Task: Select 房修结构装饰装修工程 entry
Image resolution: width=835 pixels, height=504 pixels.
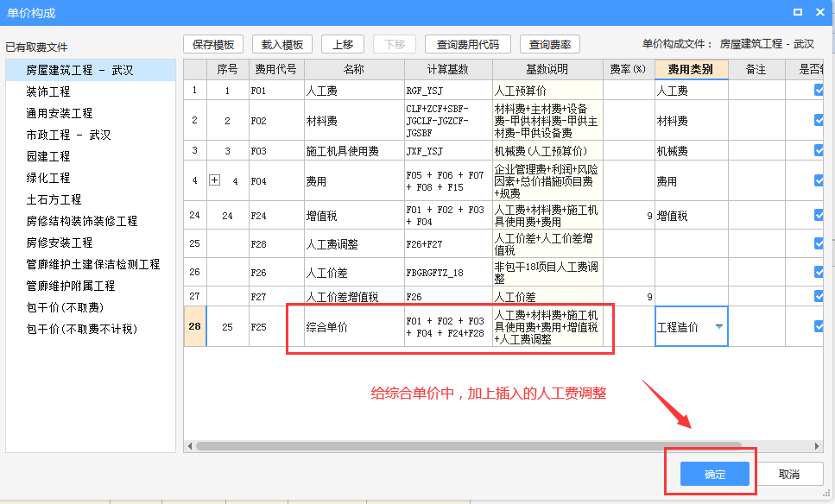Action: click(x=91, y=221)
